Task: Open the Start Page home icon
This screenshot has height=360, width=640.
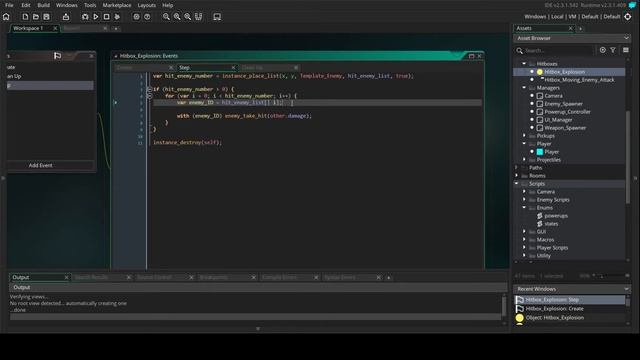Action: coord(6,17)
